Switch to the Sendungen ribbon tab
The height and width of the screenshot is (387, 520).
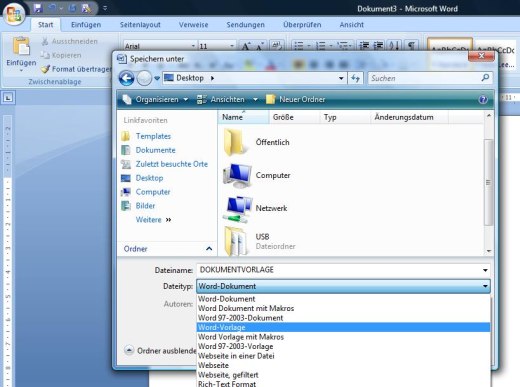(245, 25)
